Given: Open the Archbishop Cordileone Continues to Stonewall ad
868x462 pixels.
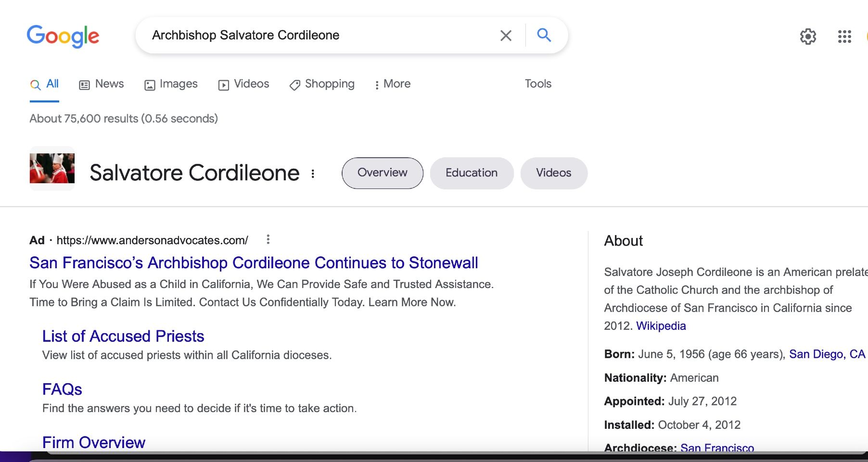Looking at the screenshot, I should pyautogui.click(x=254, y=263).
